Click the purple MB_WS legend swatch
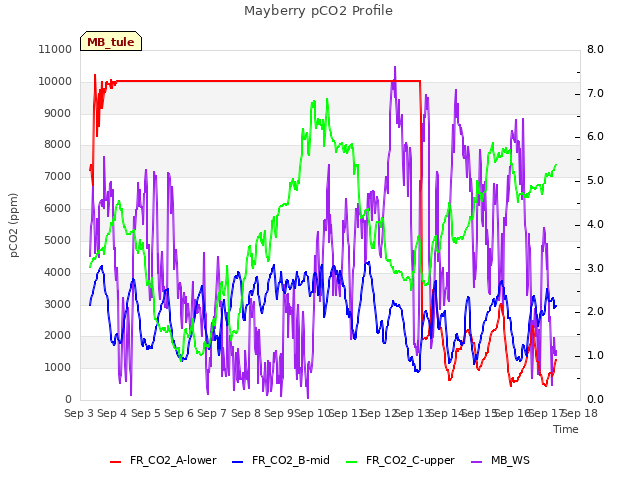 point(476,461)
